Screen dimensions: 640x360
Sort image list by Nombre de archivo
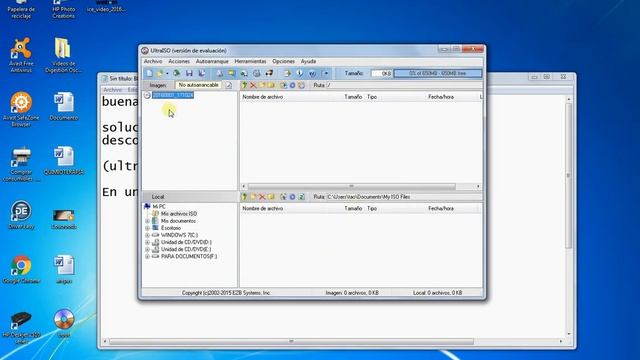point(262,97)
